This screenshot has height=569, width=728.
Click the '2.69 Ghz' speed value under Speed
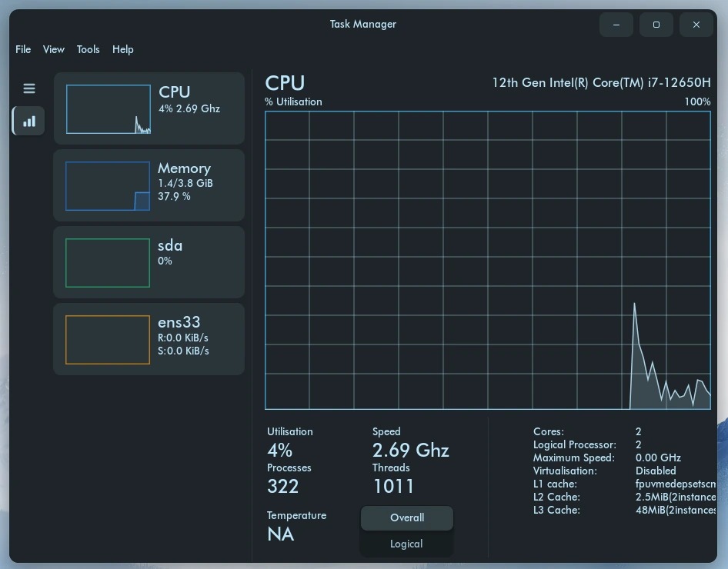coord(410,451)
